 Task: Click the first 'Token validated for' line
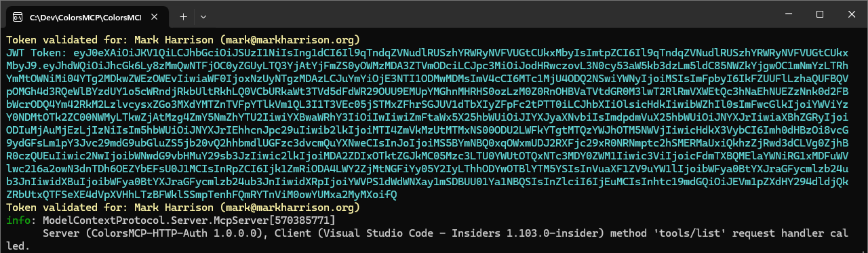click(x=183, y=39)
